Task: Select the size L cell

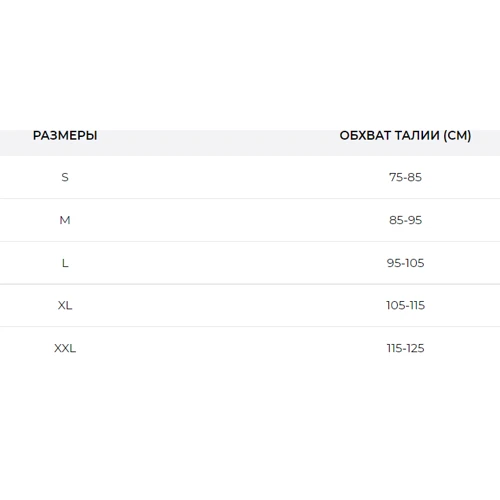Action: coord(65,263)
